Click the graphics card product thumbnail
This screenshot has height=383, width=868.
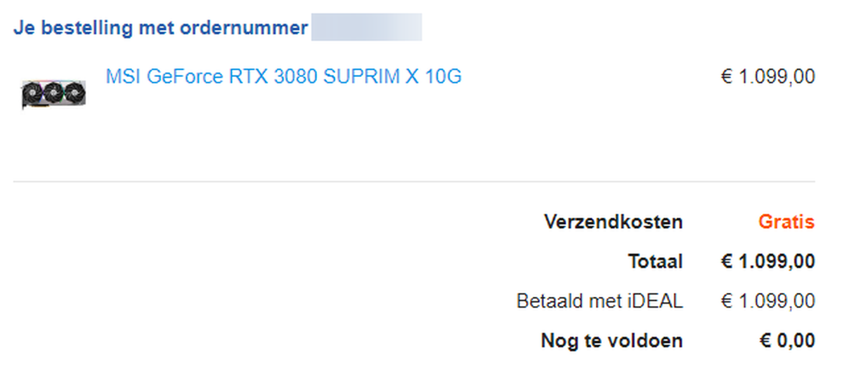click(x=53, y=94)
